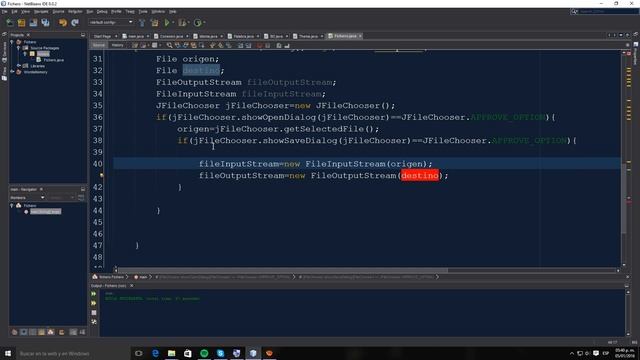Click the New File toolbar icon
Image resolution: width=640 pixels, height=360 pixels.
[9, 22]
